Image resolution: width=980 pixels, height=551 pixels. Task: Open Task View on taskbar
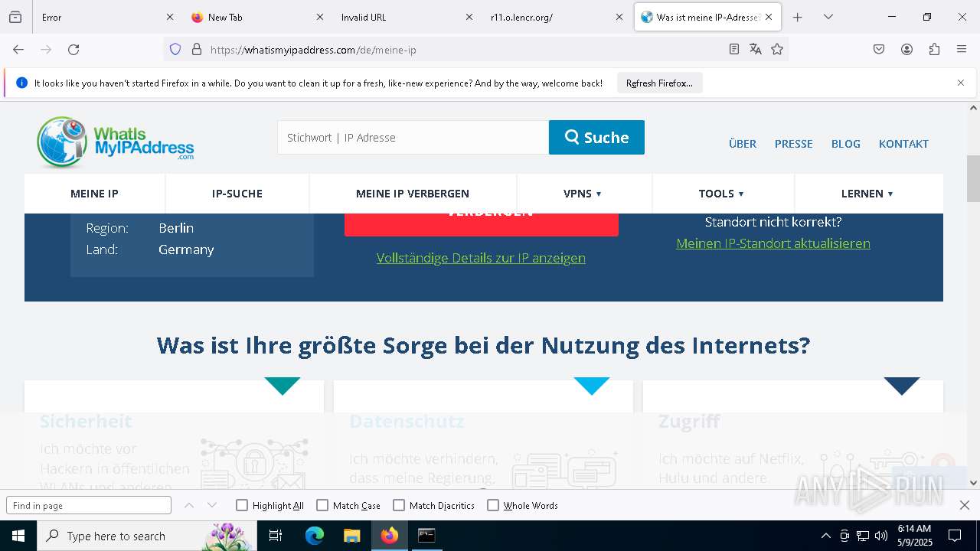pyautogui.click(x=276, y=536)
